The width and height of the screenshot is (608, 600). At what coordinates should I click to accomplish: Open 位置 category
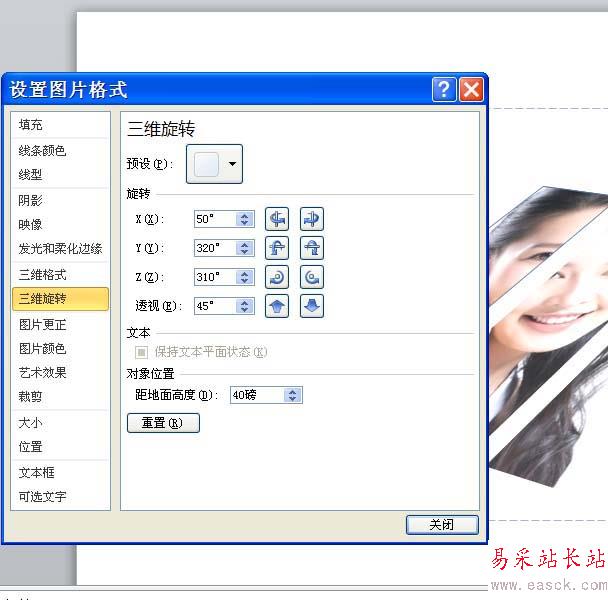coord(60,446)
